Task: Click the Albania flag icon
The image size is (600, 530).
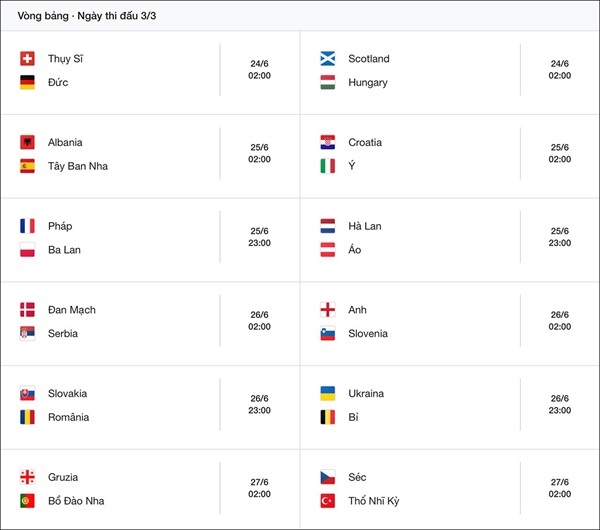Action: [x=27, y=143]
